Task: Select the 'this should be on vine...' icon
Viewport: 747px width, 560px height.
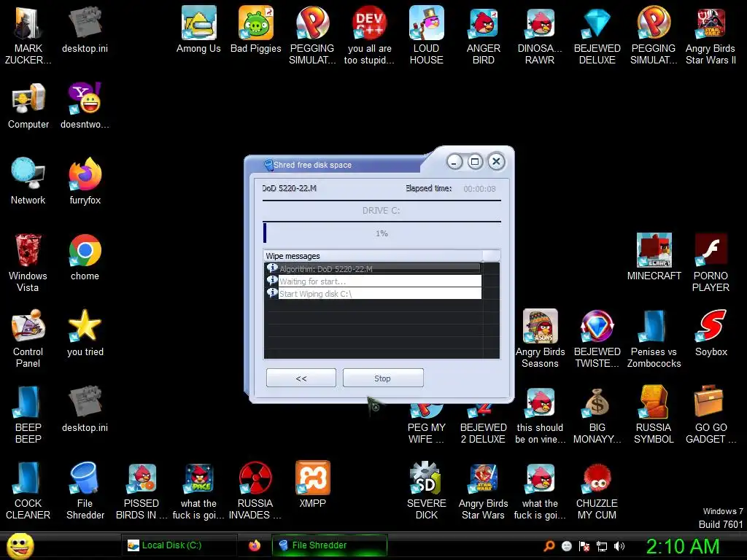Action: (x=540, y=414)
